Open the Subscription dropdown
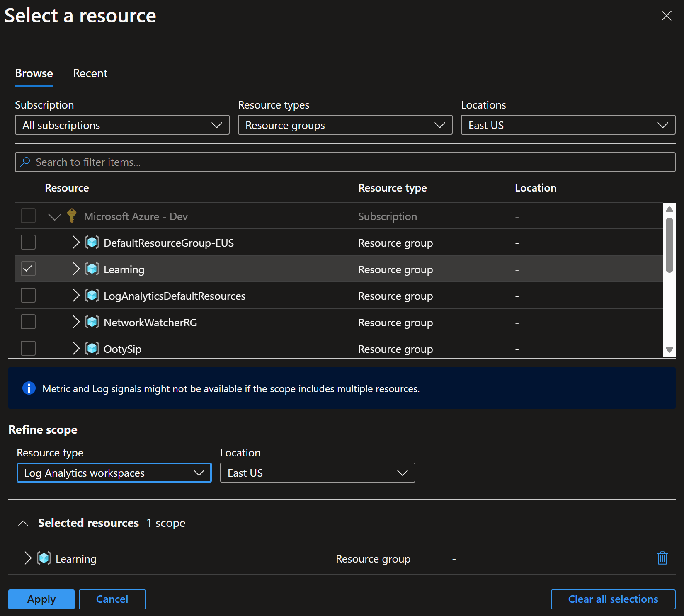 click(122, 125)
